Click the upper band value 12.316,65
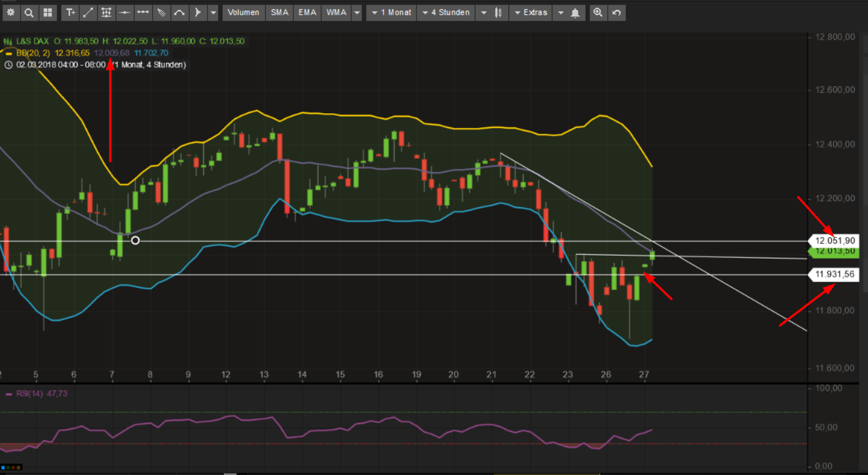 (73, 53)
